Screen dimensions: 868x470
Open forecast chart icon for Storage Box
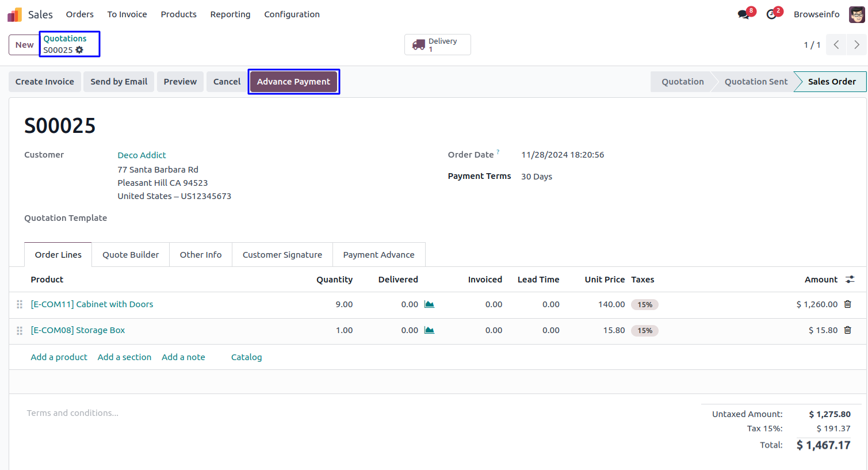point(429,330)
